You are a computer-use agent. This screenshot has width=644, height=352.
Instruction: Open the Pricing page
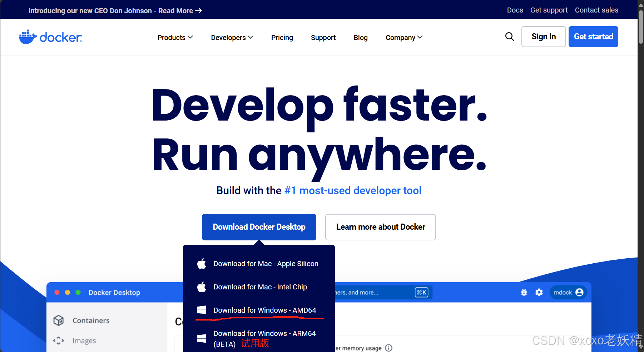[x=282, y=38]
